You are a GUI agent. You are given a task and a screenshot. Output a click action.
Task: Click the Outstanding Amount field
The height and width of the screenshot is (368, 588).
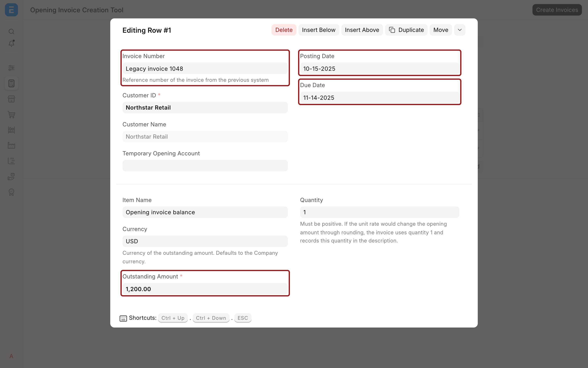point(205,289)
